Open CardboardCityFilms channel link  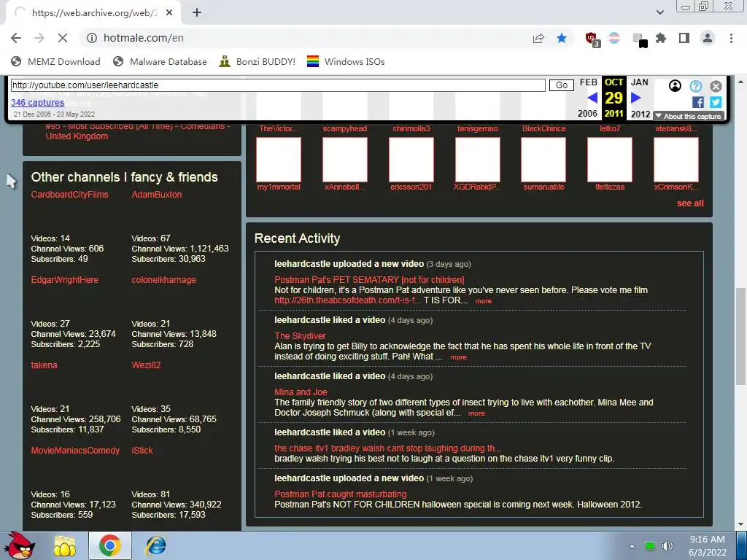click(x=69, y=194)
